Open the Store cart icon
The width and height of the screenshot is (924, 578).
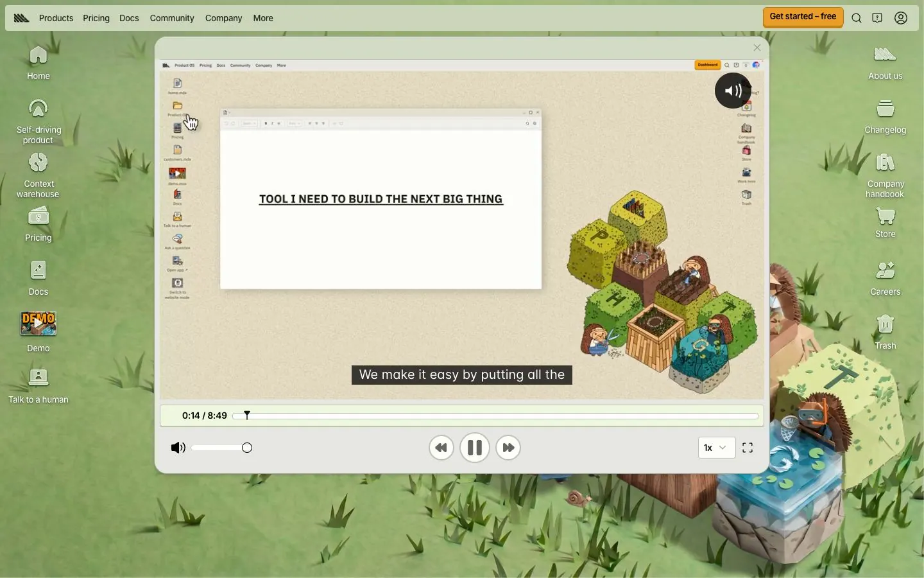point(886,223)
